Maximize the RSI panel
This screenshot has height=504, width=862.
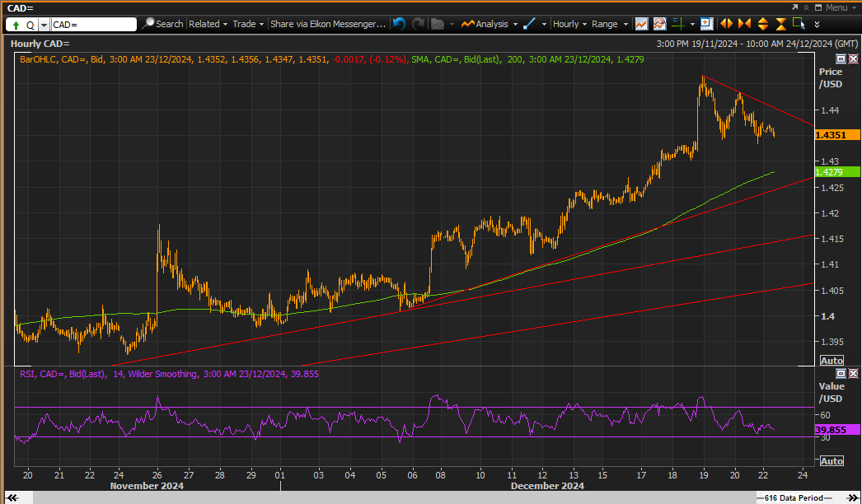841,374
